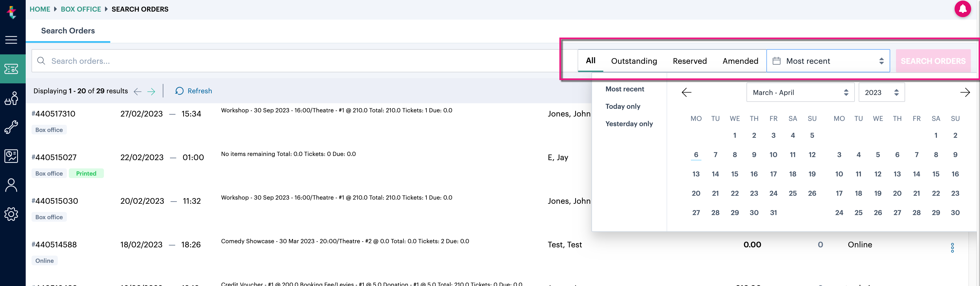This screenshot has width=980, height=286.
Task: Open order #440515027
Action: (x=54, y=157)
